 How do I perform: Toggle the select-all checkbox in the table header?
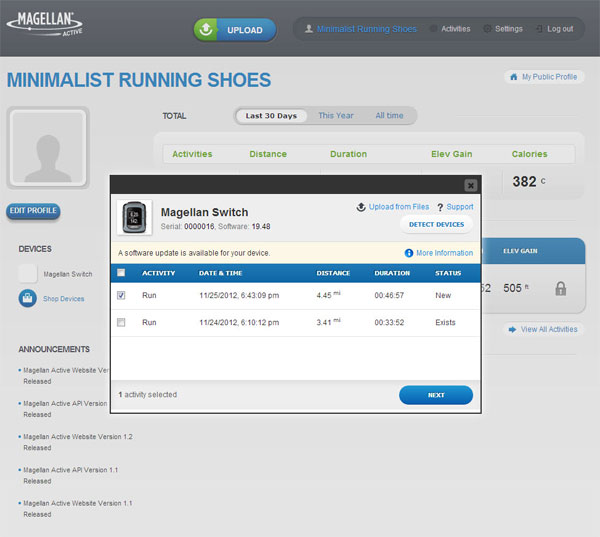pyautogui.click(x=121, y=273)
